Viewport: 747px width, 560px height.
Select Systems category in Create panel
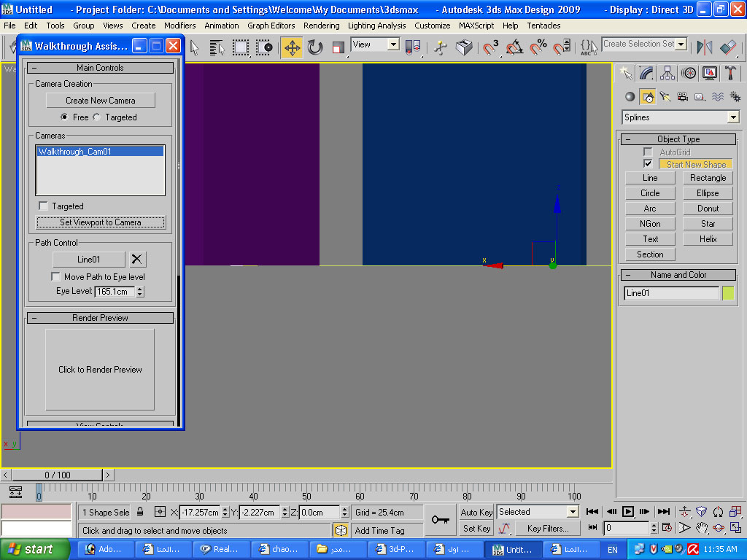coord(735,97)
